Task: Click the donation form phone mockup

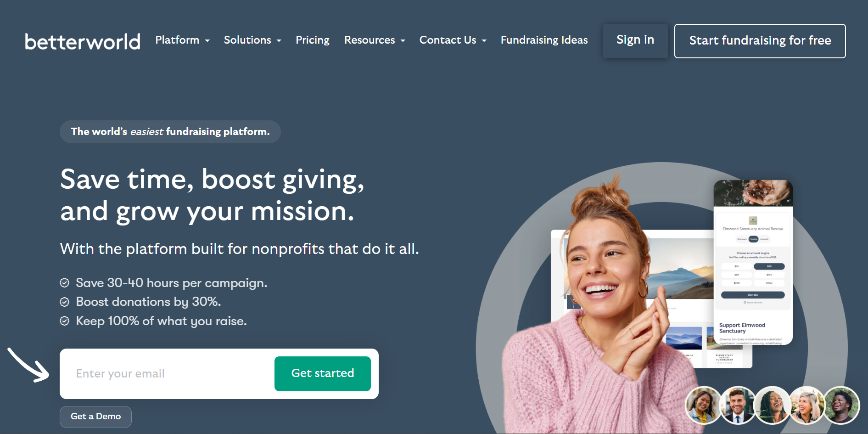Action: (x=753, y=262)
